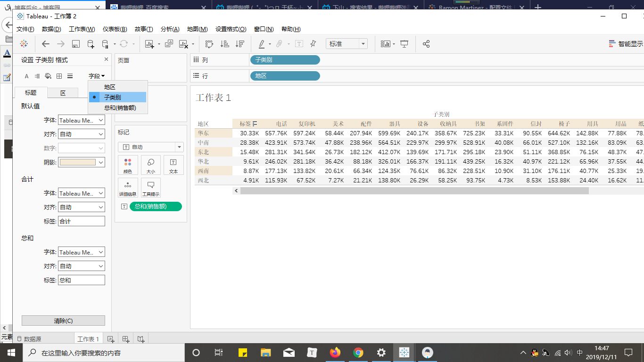The image size is (644, 362).
Task: Open Show/Hide Cards toolbar icon
Action: point(386,44)
